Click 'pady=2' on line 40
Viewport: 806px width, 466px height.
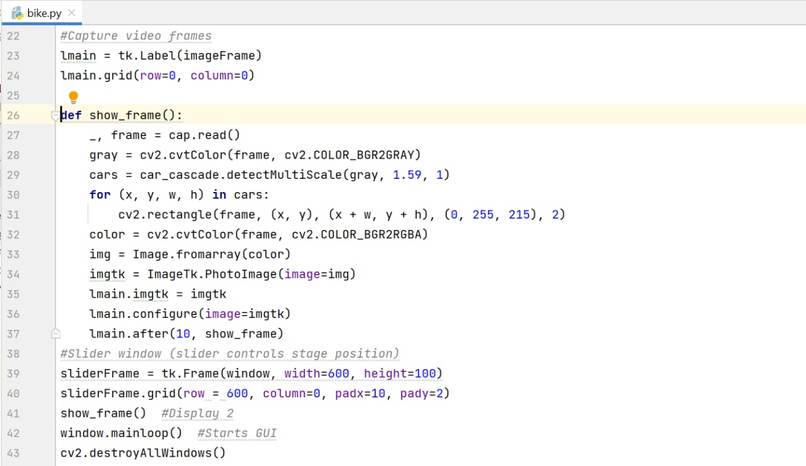[x=422, y=394]
